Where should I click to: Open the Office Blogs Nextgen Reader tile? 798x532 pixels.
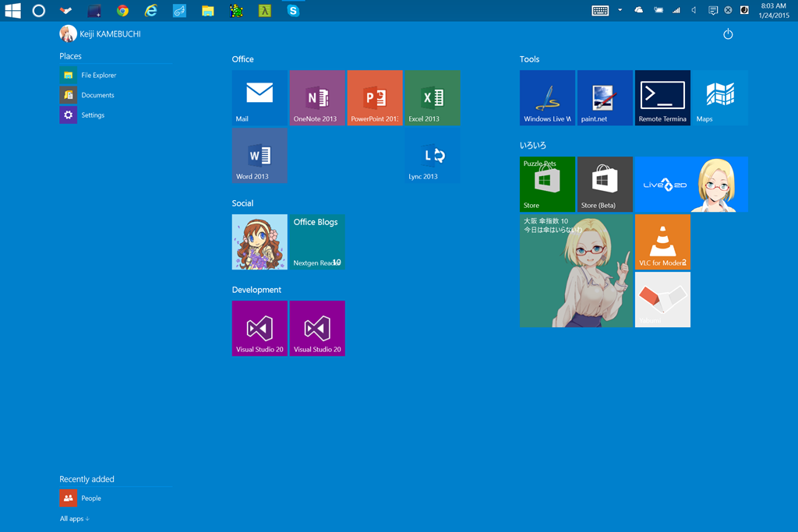pyautogui.click(x=317, y=242)
